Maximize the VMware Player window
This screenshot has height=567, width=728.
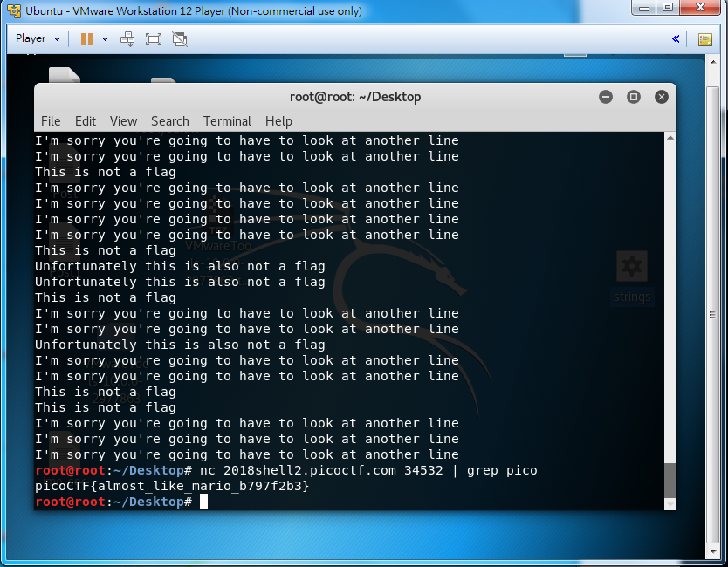coord(668,8)
